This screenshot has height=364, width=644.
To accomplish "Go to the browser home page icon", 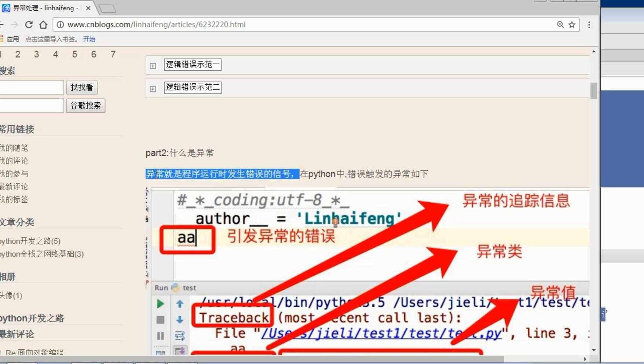I will click(43, 25).
